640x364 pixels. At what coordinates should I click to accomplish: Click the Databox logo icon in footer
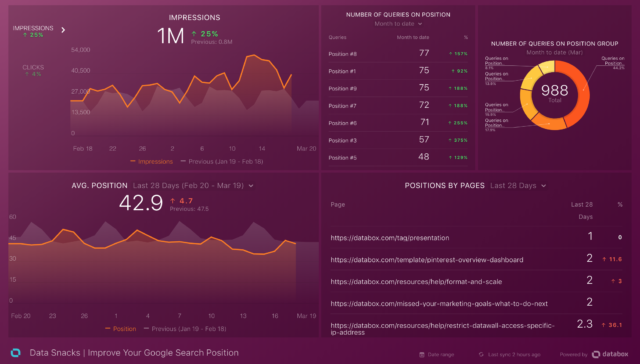(16, 353)
